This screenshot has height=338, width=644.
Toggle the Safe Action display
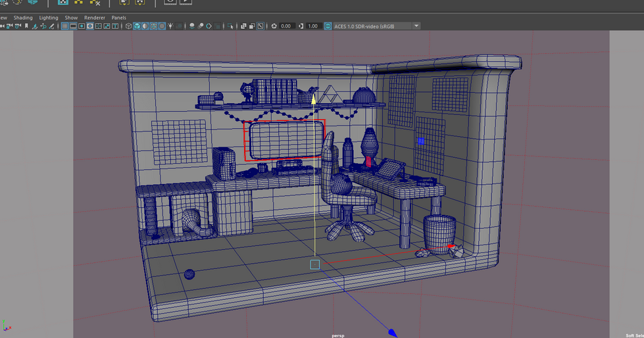[107, 26]
